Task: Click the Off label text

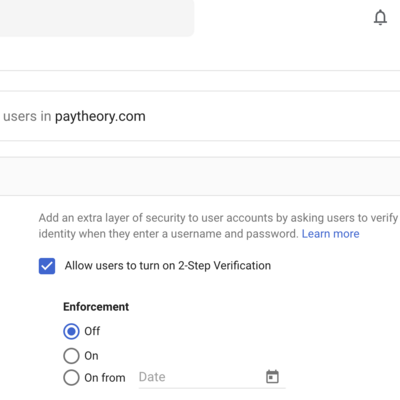Action: 92,331
